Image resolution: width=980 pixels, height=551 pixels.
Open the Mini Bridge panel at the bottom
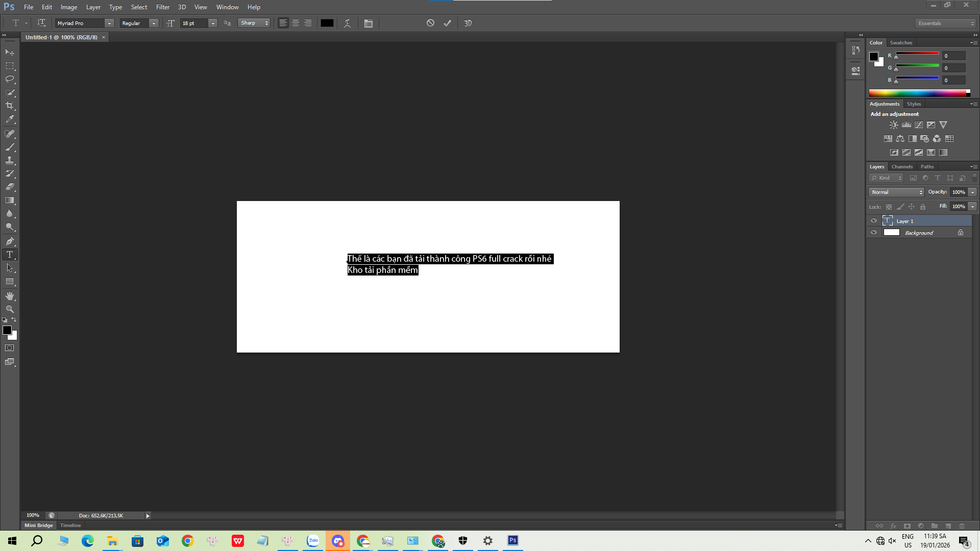pos(38,525)
